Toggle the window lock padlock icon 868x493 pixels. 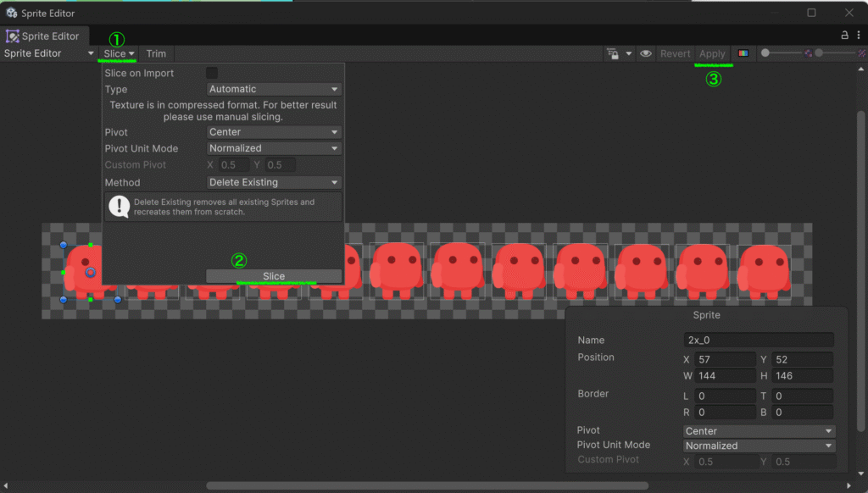(844, 36)
